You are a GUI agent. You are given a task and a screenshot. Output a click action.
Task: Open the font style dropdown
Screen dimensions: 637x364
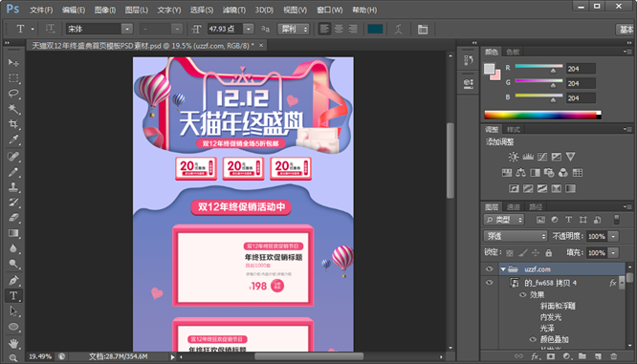pos(177,29)
